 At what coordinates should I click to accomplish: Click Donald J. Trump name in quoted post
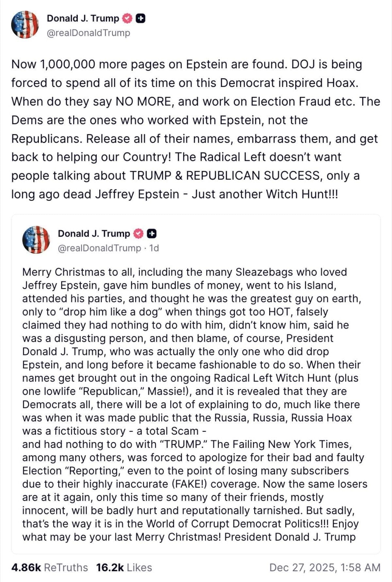pos(94,233)
